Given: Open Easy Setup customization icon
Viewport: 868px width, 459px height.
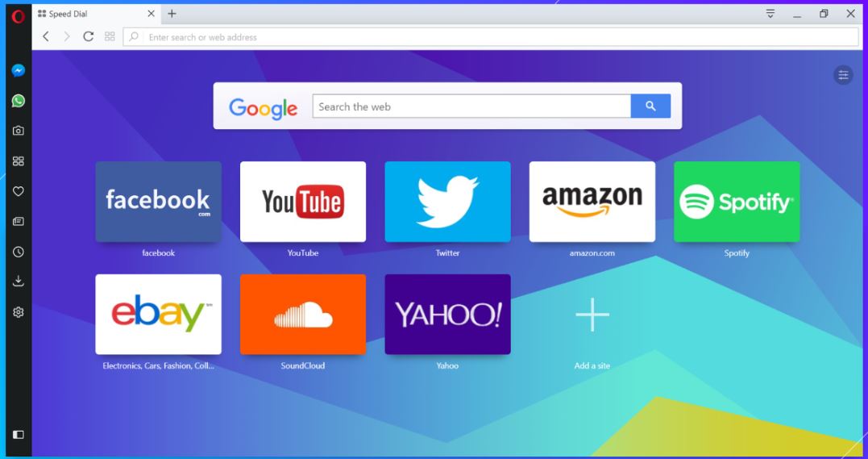Looking at the screenshot, I should click(843, 74).
